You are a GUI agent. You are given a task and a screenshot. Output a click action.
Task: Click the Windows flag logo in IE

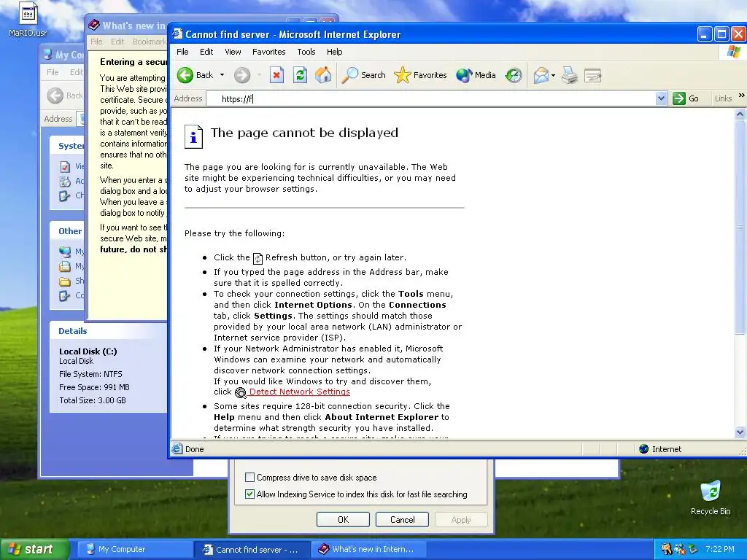tap(734, 52)
